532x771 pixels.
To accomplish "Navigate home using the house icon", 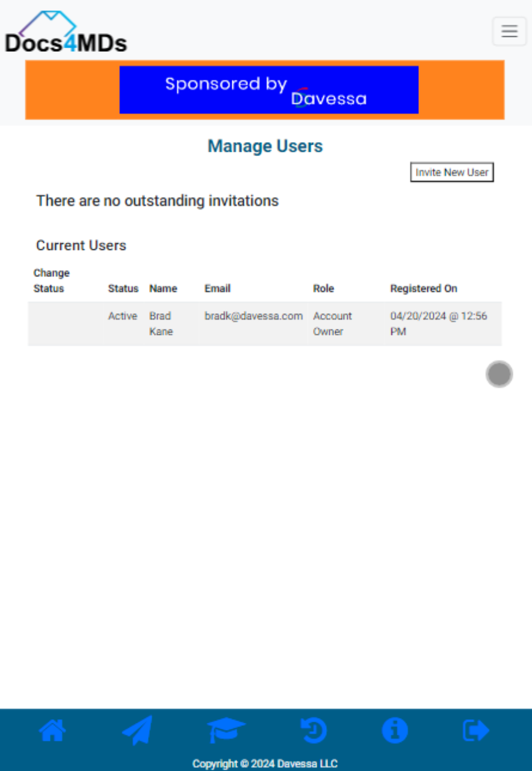I will pos(51,729).
